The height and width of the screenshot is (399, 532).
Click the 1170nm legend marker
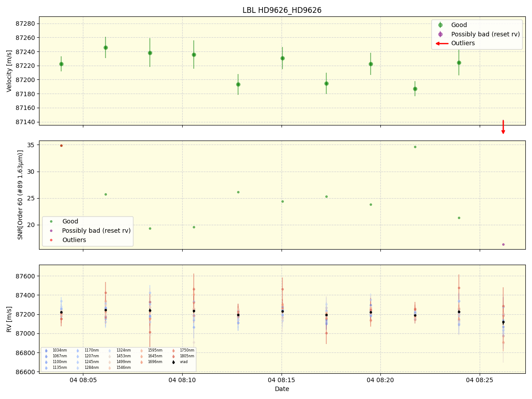pyautogui.click(x=78, y=351)
